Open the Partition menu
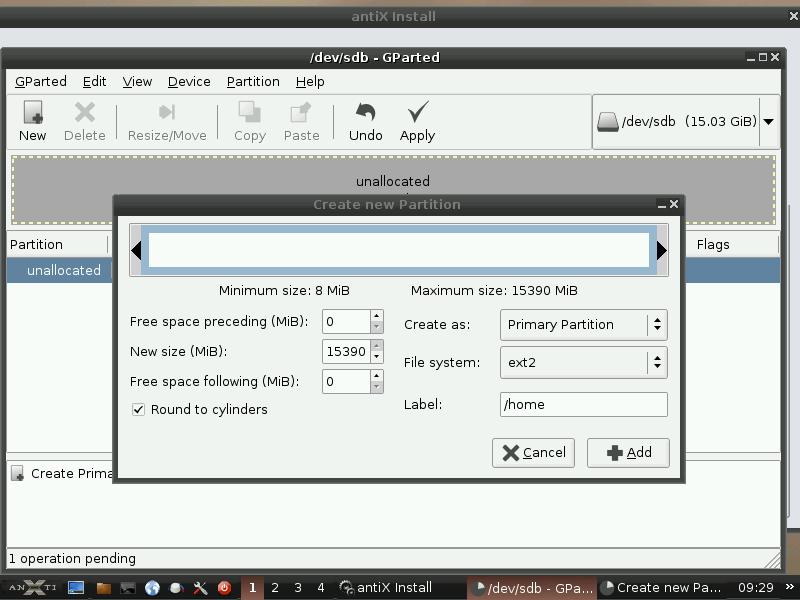Viewport: 800px width, 600px height. click(x=253, y=82)
